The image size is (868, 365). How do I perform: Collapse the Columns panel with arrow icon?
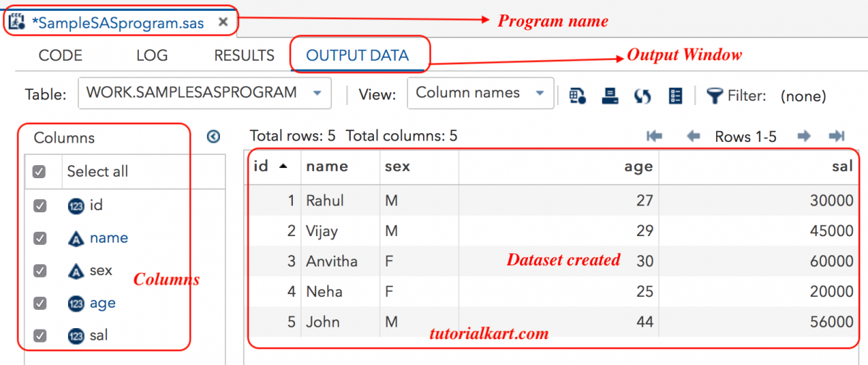coord(213,136)
